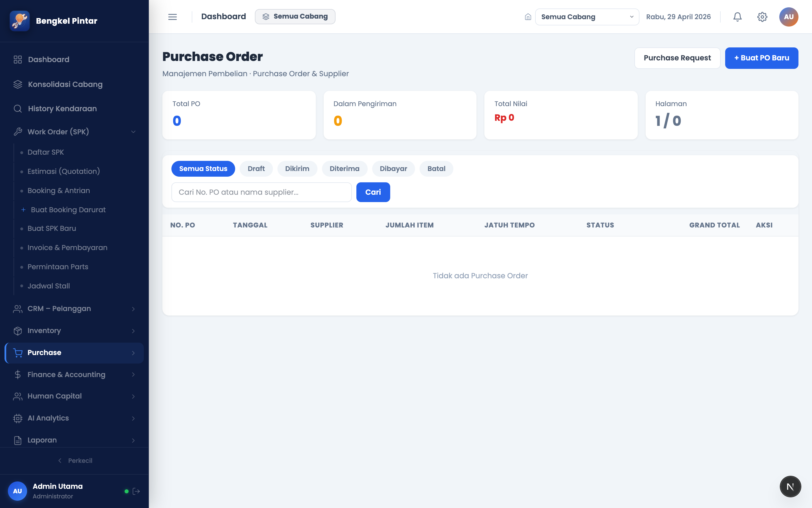Filter by Dikirim status
This screenshot has width=812, height=508.
pyautogui.click(x=297, y=169)
